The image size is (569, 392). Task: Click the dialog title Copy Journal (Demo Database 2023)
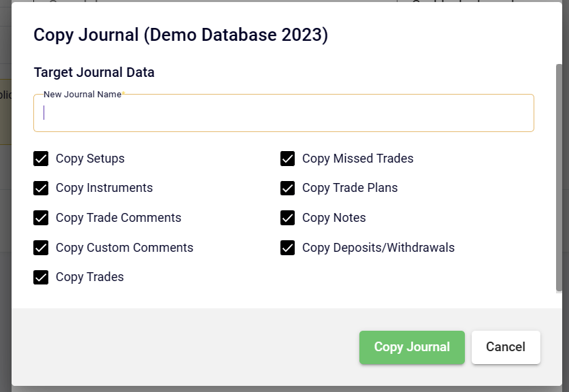click(180, 35)
